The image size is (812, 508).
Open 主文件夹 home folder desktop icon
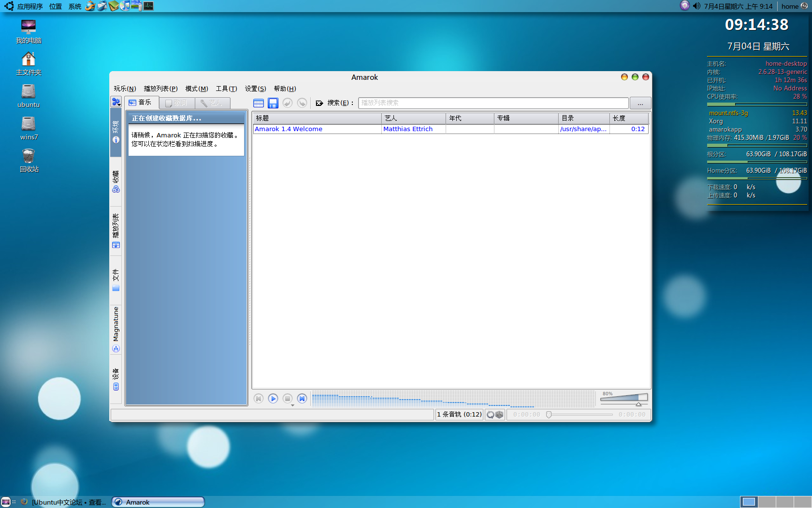pyautogui.click(x=29, y=64)
